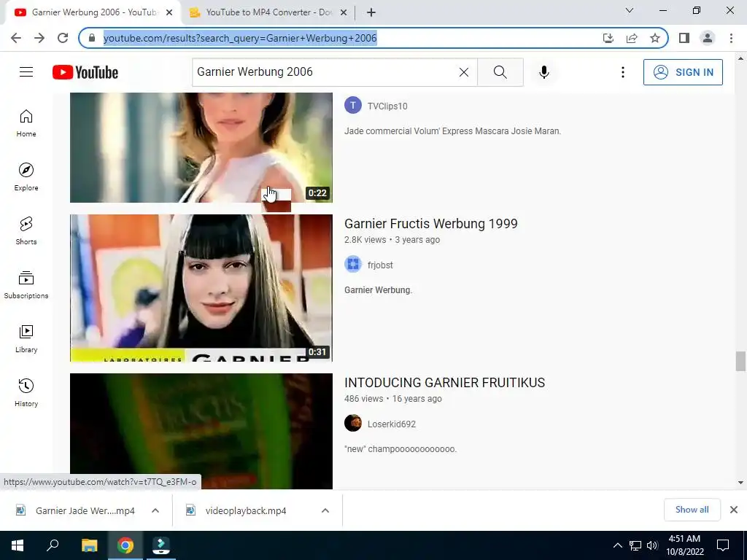Viewport: 747px width, 560px height.
Task: Bookmark this page with star icon
Action: (655, 38)
